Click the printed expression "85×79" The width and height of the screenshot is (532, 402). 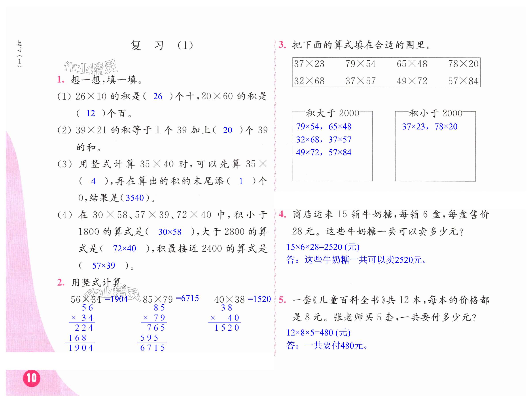[158, 300]
